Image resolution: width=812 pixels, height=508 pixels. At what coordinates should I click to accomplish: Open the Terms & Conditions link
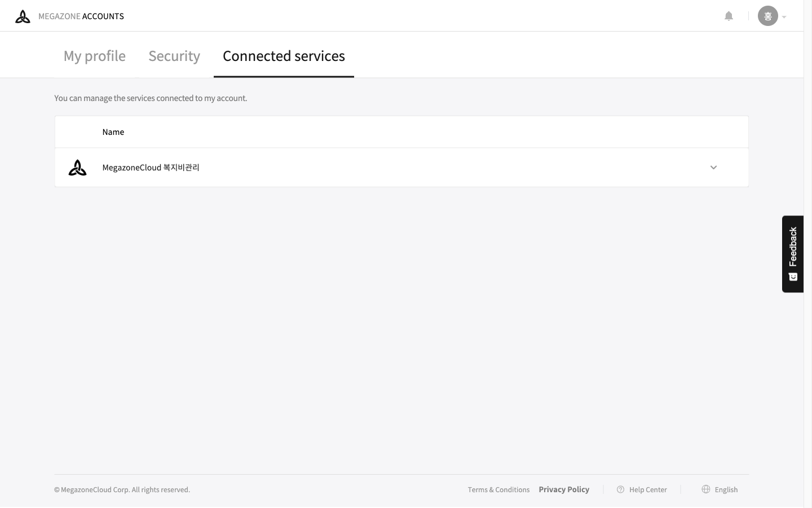[498, 489]
